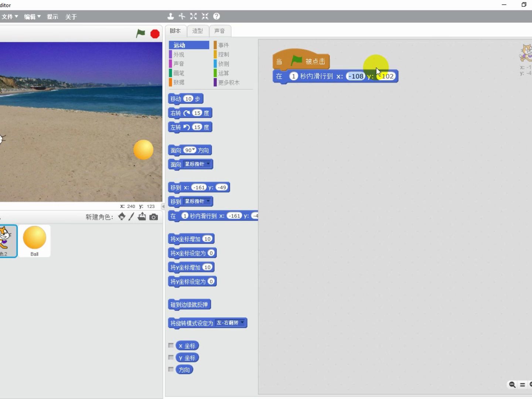
Task: Click the block help question mark icon
Action: click(216, 16)
